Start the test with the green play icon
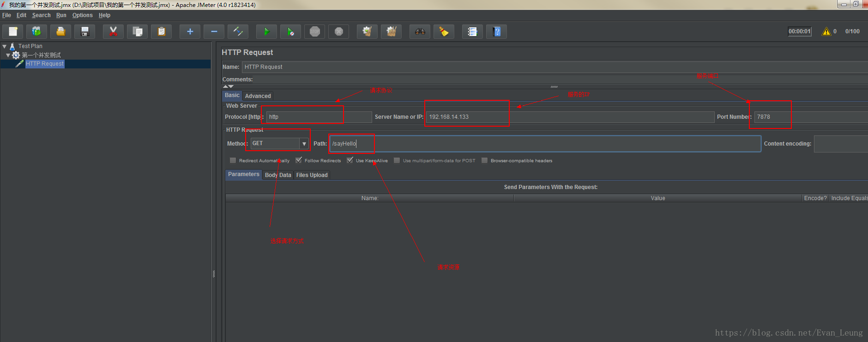This screenshot has height=342, width=868. click(266, 31)
